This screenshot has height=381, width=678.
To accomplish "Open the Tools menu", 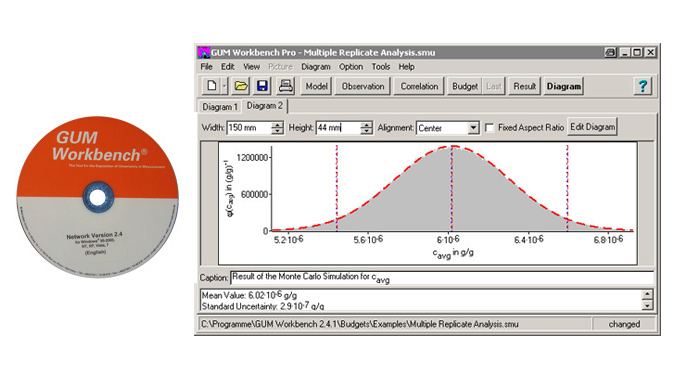I will (x=381, y=67).
